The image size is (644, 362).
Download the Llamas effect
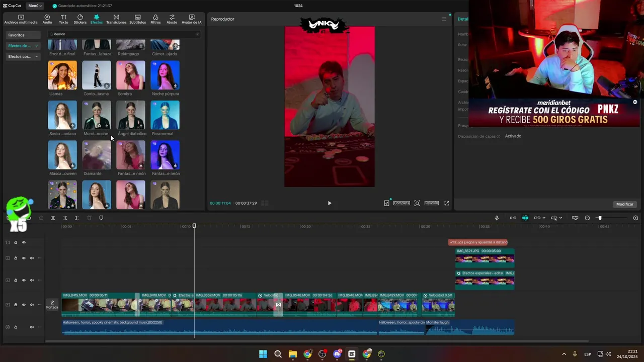[72, 85]
